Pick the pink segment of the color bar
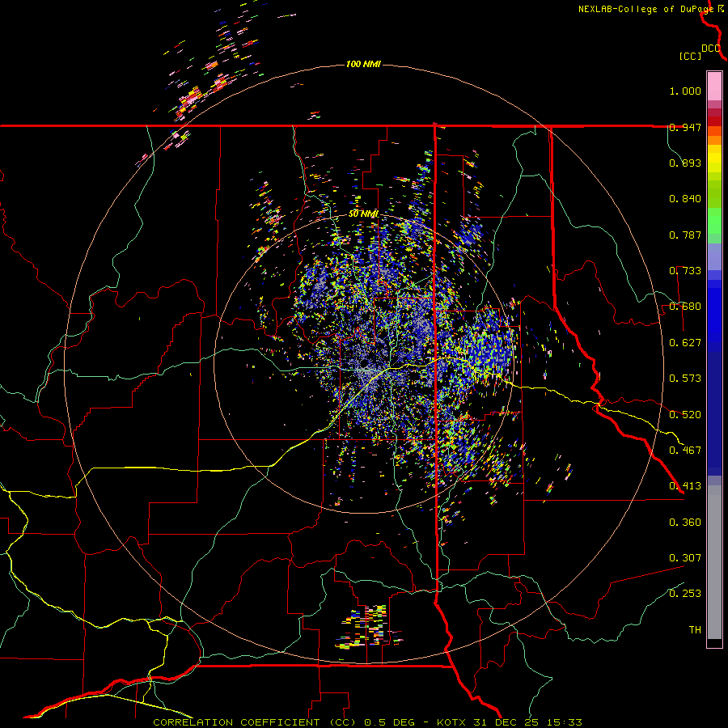 tap(714, 87)
